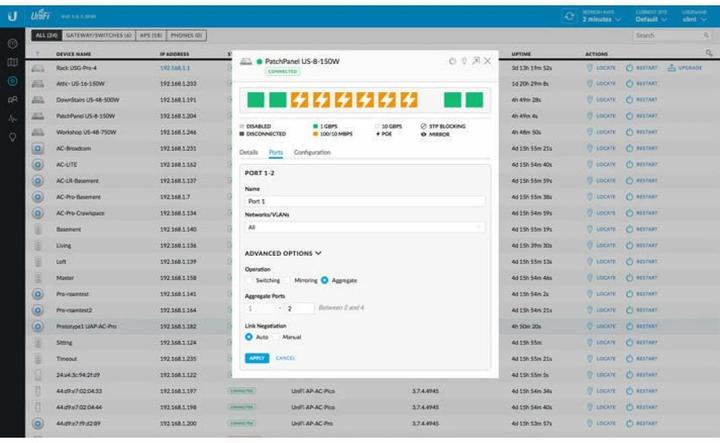The height and width of the screenshot is (443, 720).
Task: Filter devices by Phones
Action: pyautogui.click(x=186, y=35)
